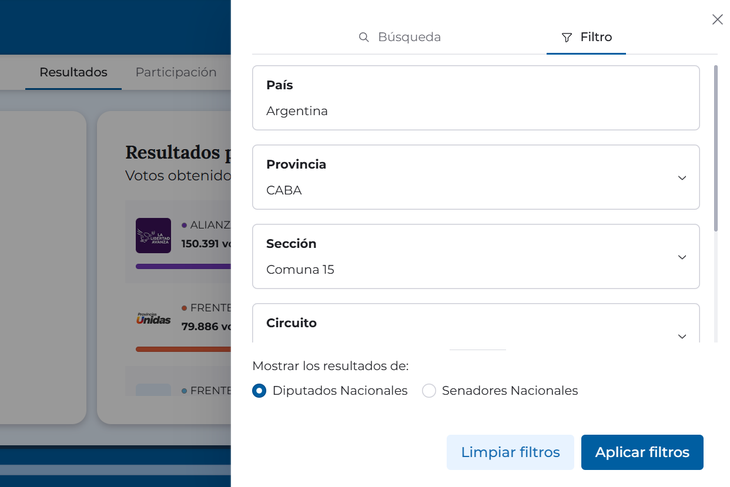730x487 pixels.
Task: Open the Sección Comuna 15 dropdown
Action: pos(681,257)
